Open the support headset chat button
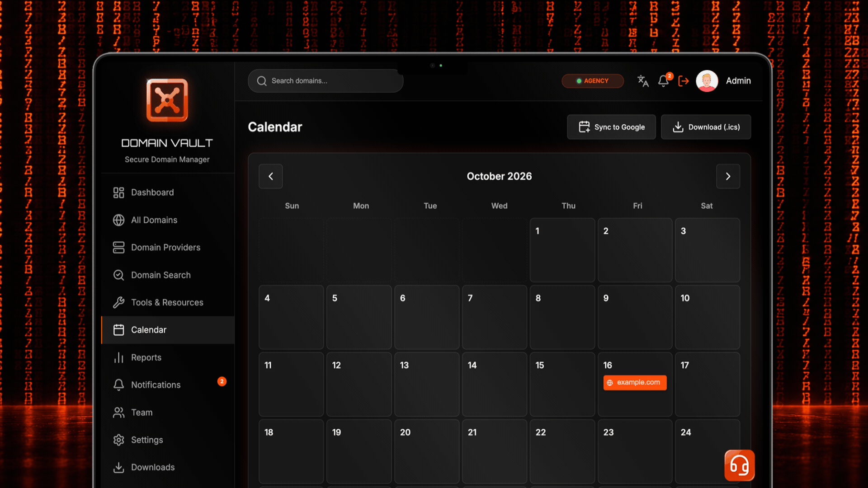 point(739,465)
